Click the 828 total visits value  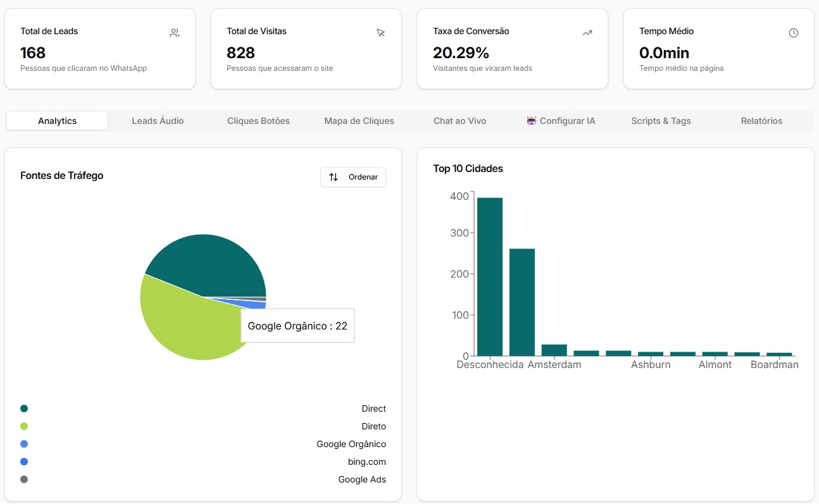[241, 52]
